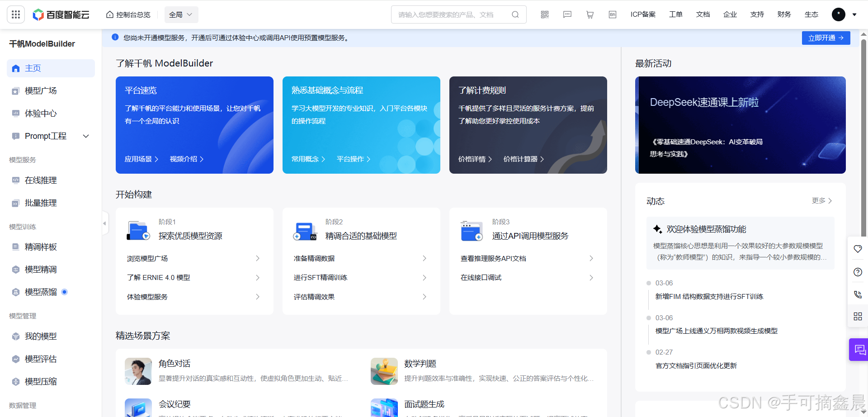Open the 价格计算器 link
Viewport: 868px width, 417px height.
click(x=524, y=159)
